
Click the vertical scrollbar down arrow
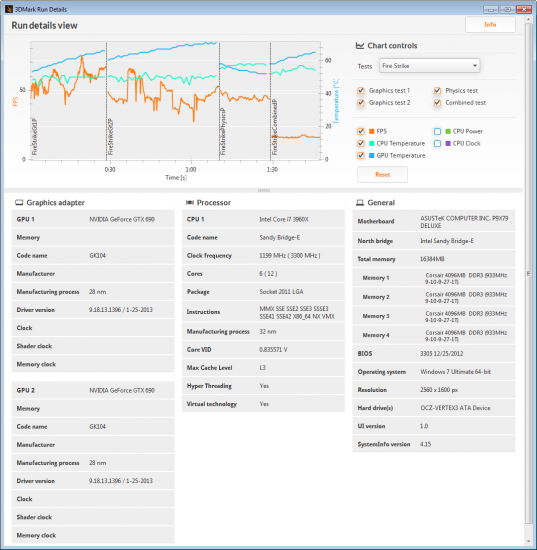point(529,542)
